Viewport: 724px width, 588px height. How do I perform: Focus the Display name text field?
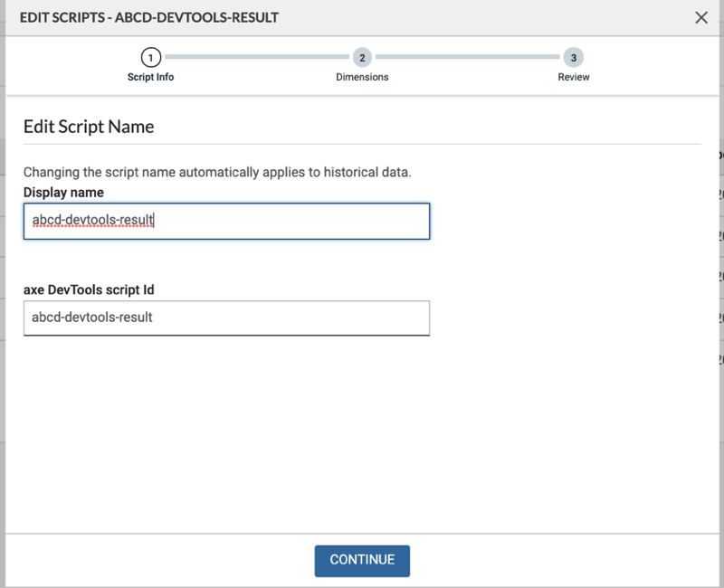click(226, 221)
